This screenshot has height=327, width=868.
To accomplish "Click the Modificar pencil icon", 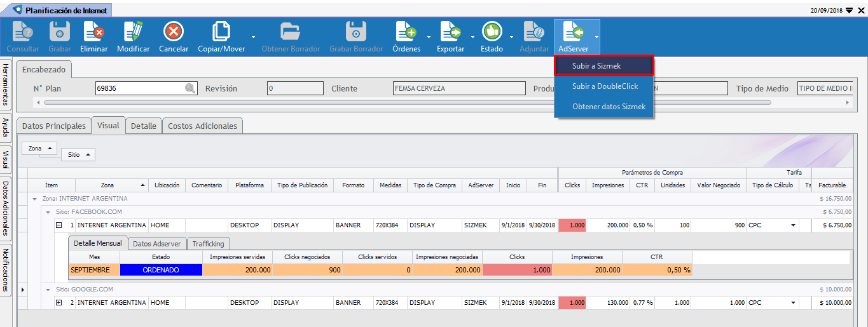I will [133, 32].
